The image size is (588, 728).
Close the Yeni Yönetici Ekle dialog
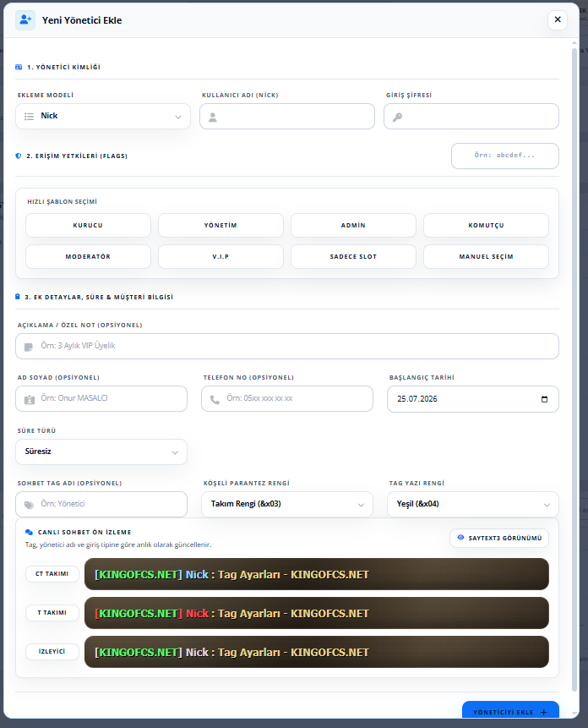pyautogui.click(x=558, y=19)
